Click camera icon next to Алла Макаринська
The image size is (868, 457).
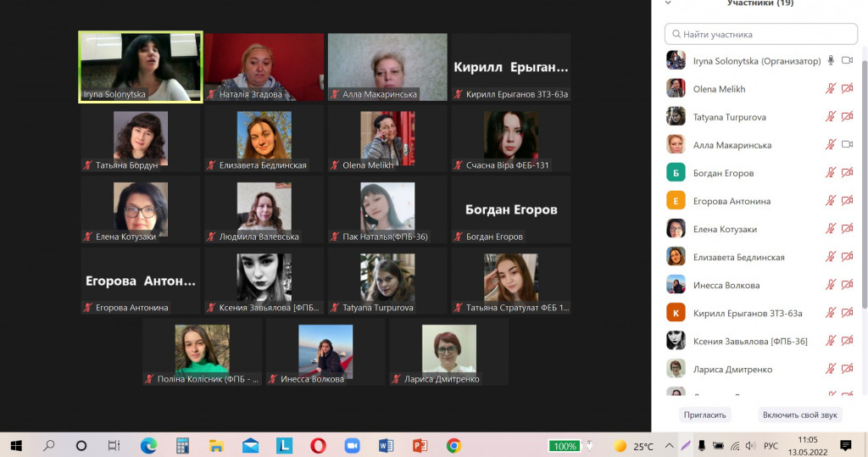click(846, 145)
